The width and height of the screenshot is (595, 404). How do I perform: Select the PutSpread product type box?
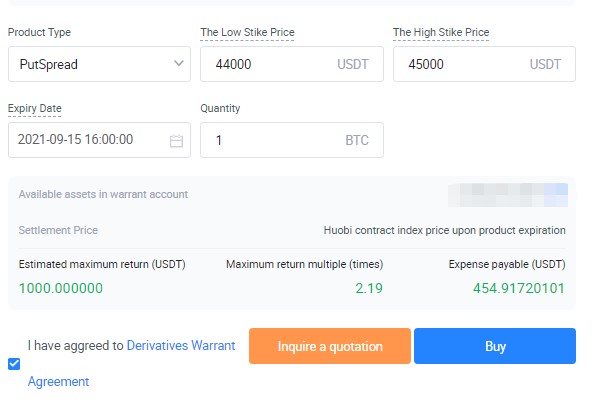point(99,64)
